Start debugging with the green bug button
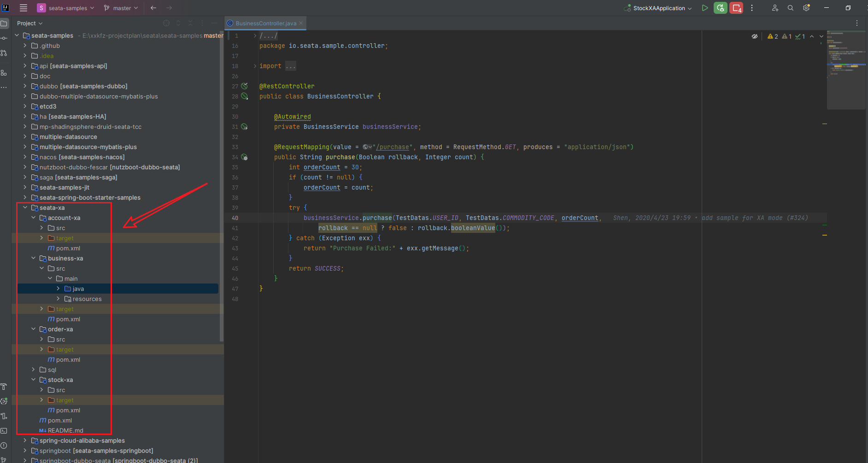Viewport: 868px width, 463px height. 721,8
